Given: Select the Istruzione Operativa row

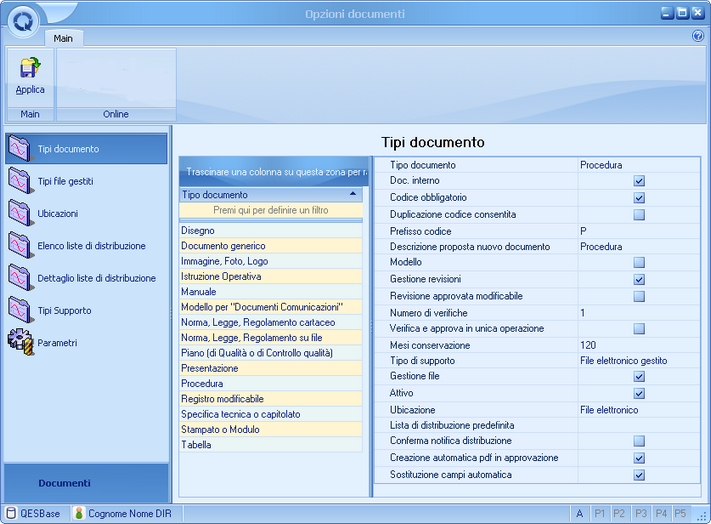Looking at the screenshot, I should 271,277.
